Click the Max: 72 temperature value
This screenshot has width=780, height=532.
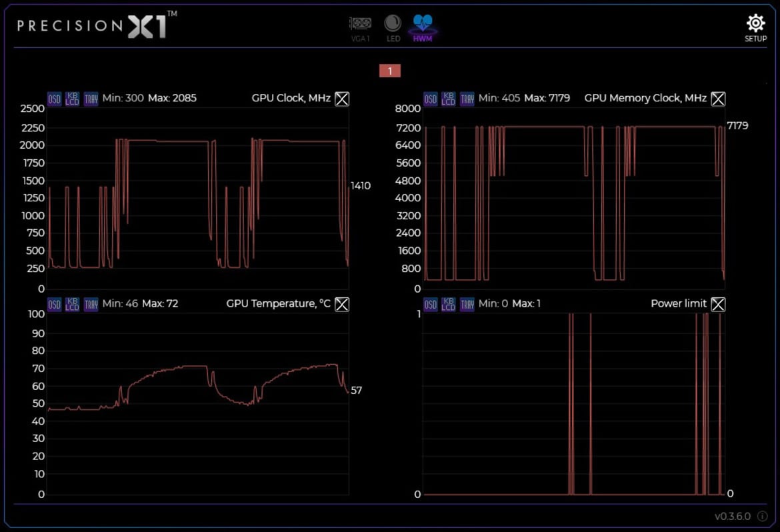click(x=160, y=303)
